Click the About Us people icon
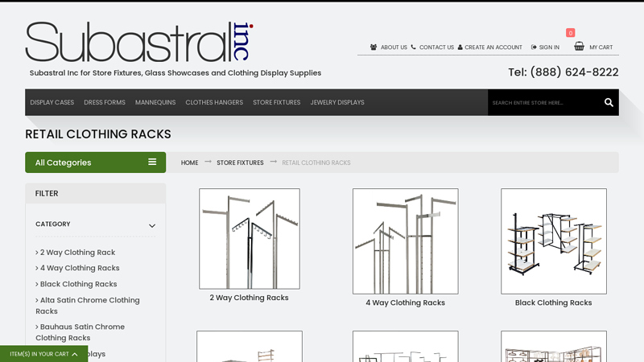This screenshot has width=644, height=362. pos(374,47)
